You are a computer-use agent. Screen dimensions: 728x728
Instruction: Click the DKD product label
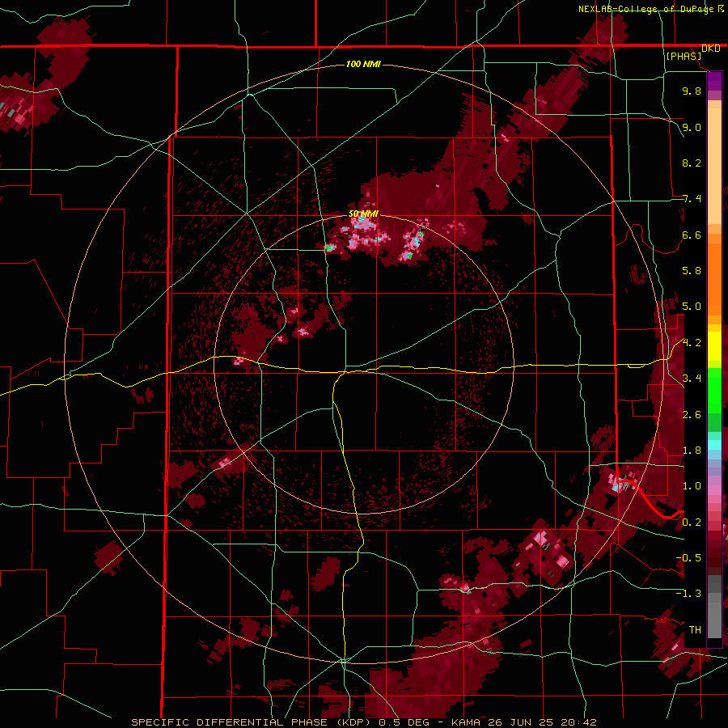click(710, 49)
